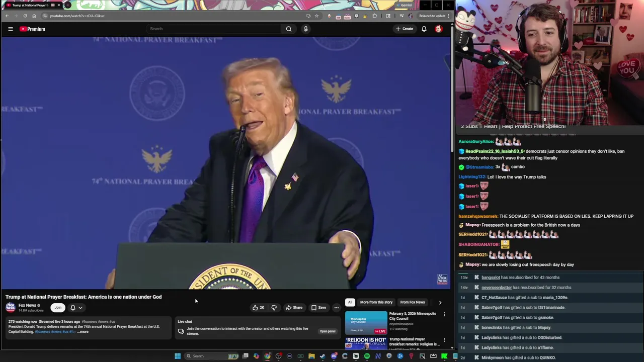Switch to Chrome in the taskbar
Image resolution: width=644 pixels, height=362 pixels.
point(267,356)
